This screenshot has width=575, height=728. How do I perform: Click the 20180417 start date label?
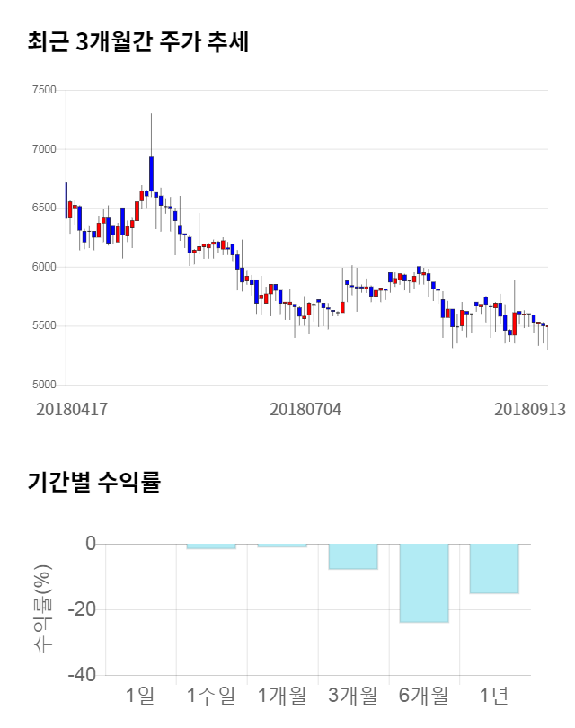point(72,409)
